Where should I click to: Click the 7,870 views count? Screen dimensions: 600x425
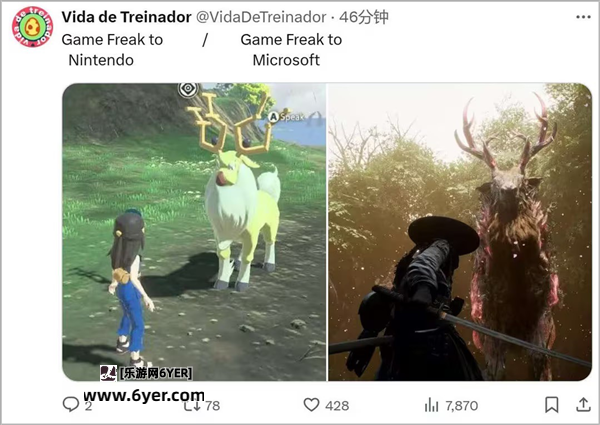(x=462, y=405)
